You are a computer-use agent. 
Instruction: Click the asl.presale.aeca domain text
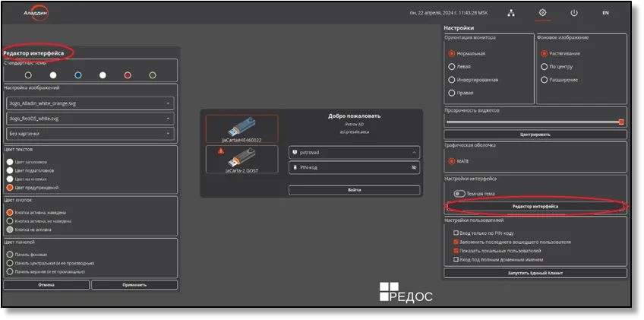click(354, 131)
